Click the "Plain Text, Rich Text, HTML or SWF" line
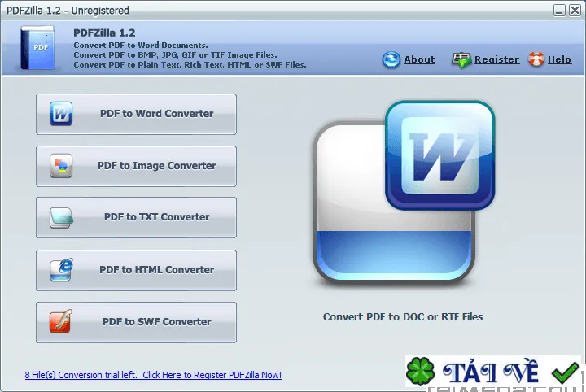Screen dimensions: 586x392 [x=190, y=64]
